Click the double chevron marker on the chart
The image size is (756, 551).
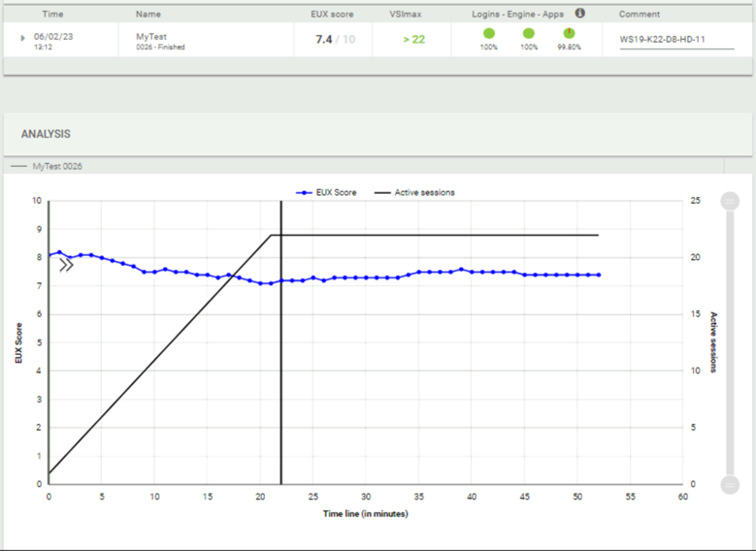[66, 265]
